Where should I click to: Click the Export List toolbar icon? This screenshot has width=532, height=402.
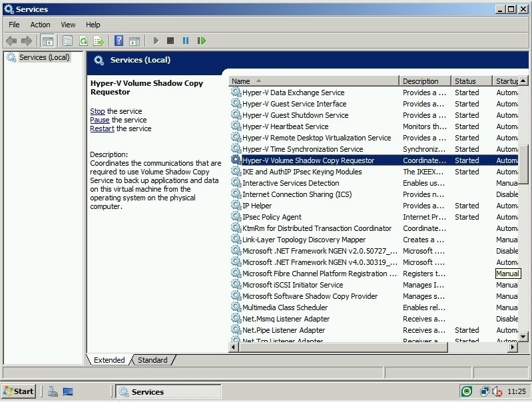(99, 41)
